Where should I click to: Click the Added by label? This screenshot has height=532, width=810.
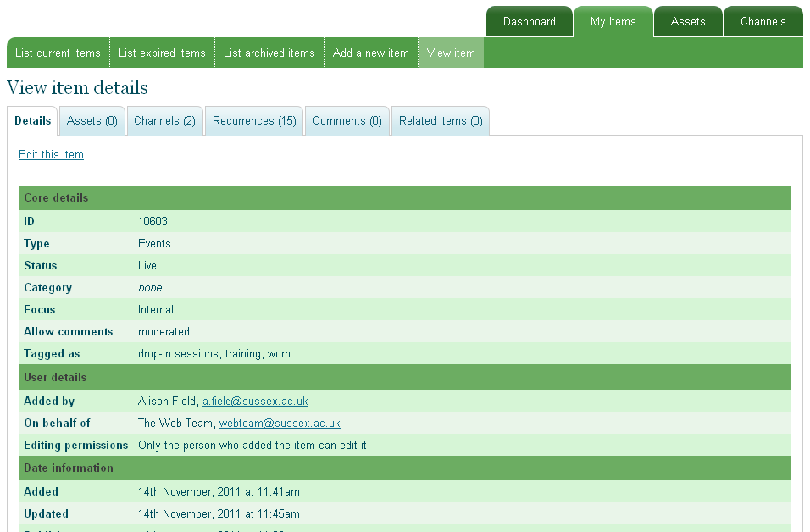49,402
